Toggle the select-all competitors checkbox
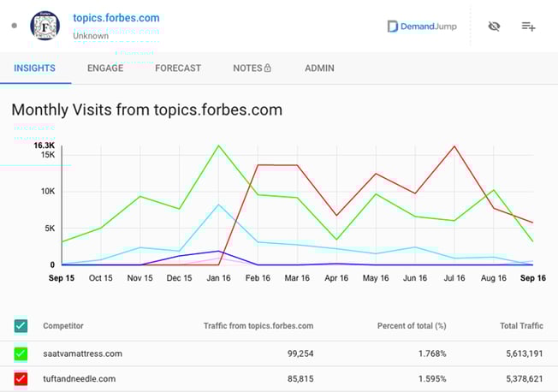 [x=21, y=325]
